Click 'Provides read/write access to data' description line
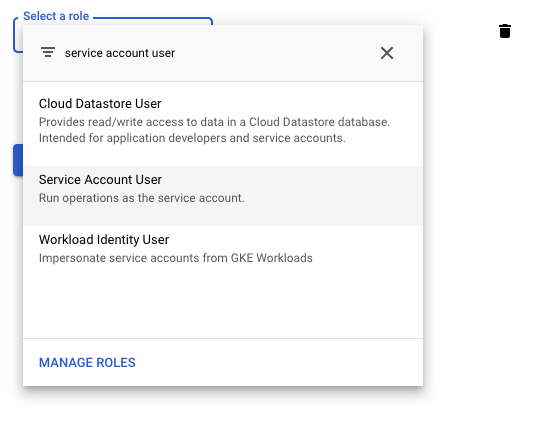This screenshot has height=434, width=552. click(x=214, y=122)
